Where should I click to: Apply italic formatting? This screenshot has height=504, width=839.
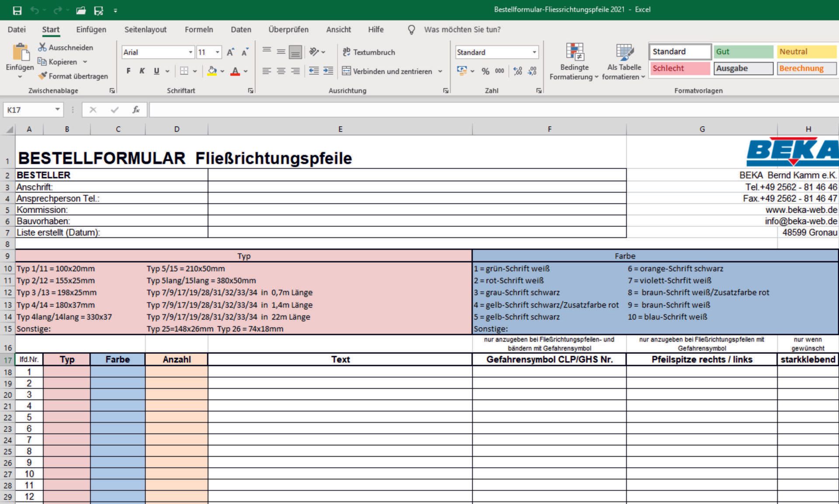tap(142, 70)
